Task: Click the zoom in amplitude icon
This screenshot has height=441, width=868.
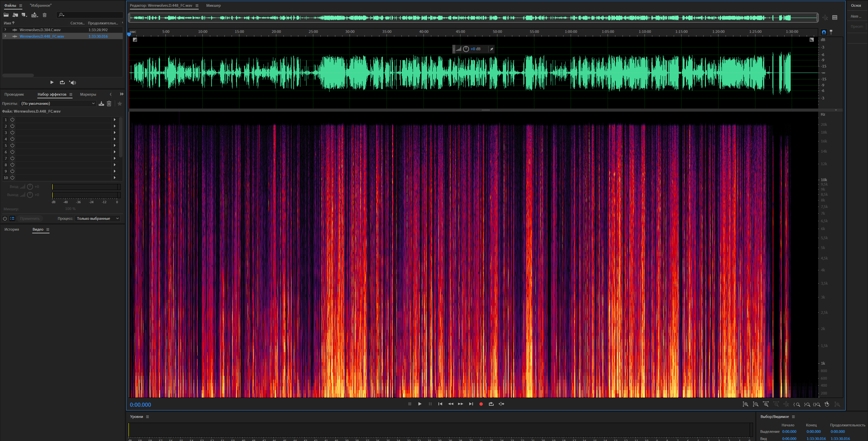Action: (x=745, y=404)
